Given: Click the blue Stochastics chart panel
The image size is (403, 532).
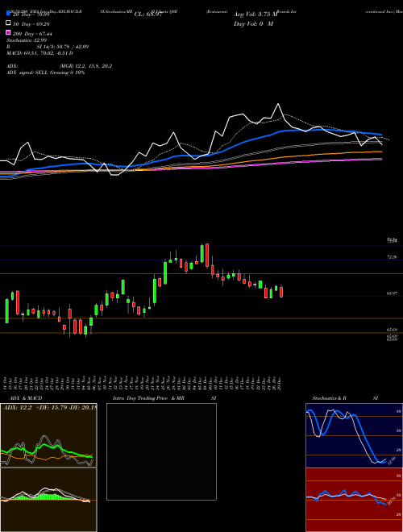Looking at the screenshot, I should 354,435.
